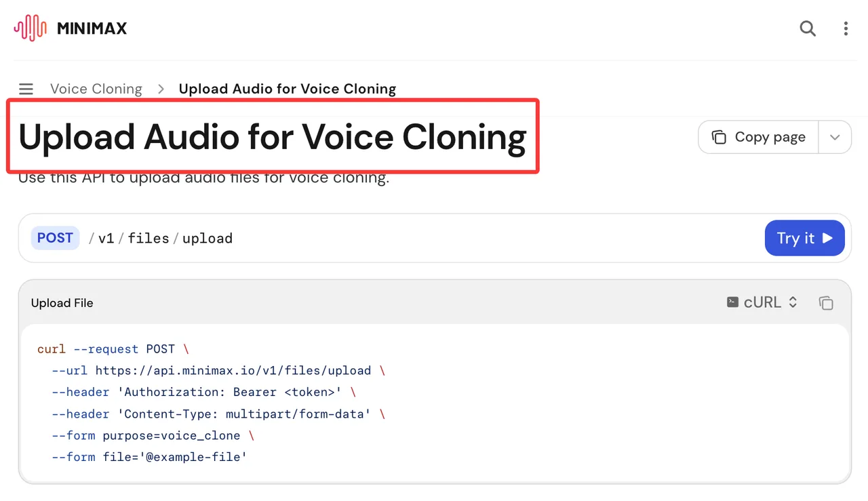Click the MINIMAX brand name

[x=92, y=28]
